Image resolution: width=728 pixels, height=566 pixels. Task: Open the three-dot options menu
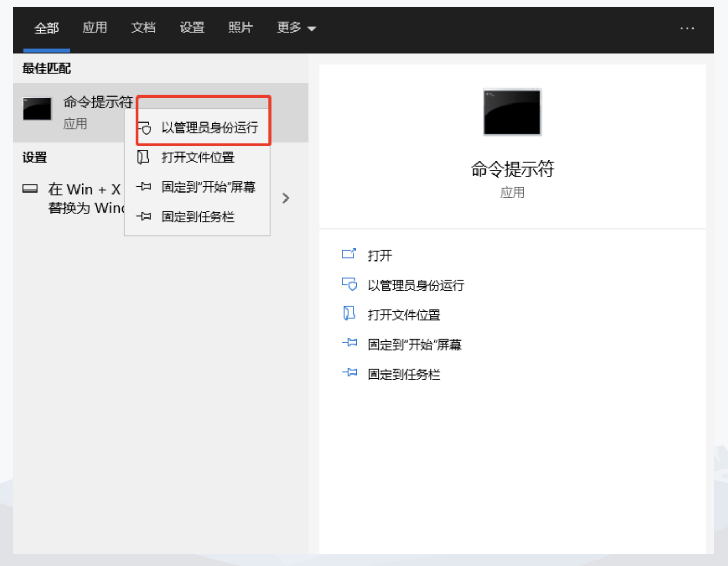pos(687,28)
